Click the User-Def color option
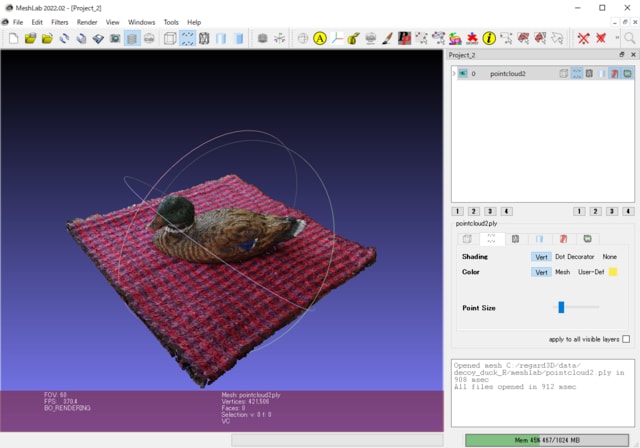This screenshot has height=448, width=640. tap(591, 272)
